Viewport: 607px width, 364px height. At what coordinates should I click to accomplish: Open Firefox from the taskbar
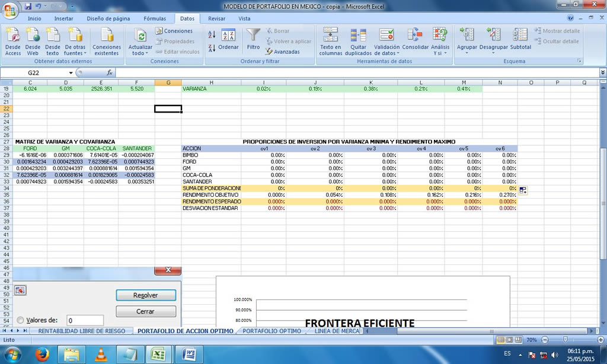[42, 355]
